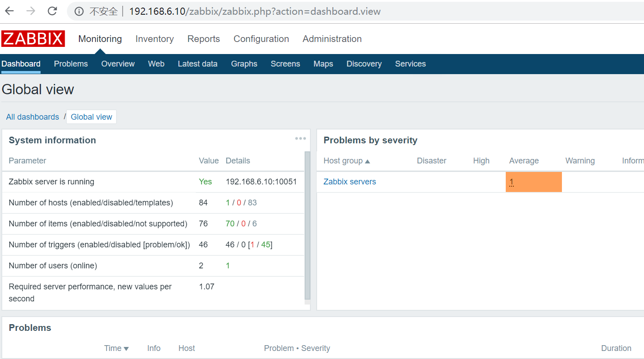The width and height of the screenshot is (644, 359).
Task: Click the 'Yes' server running value
Action: point(205,182)
